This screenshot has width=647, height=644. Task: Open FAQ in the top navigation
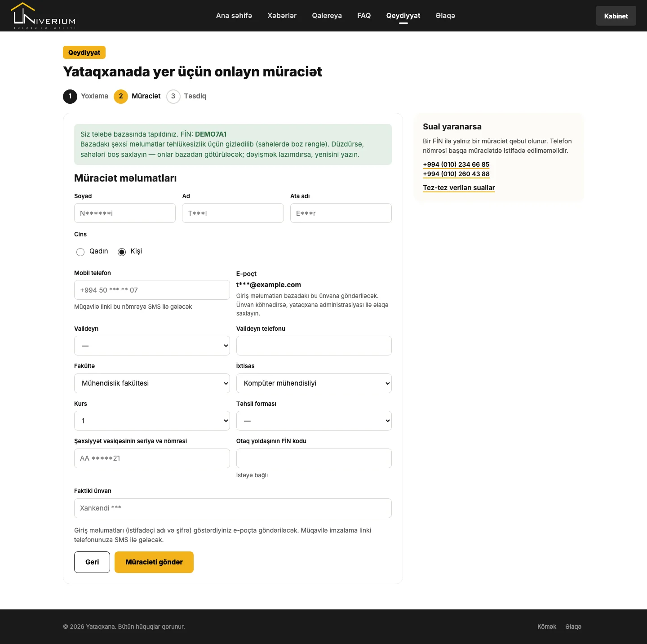click(364, 16)
